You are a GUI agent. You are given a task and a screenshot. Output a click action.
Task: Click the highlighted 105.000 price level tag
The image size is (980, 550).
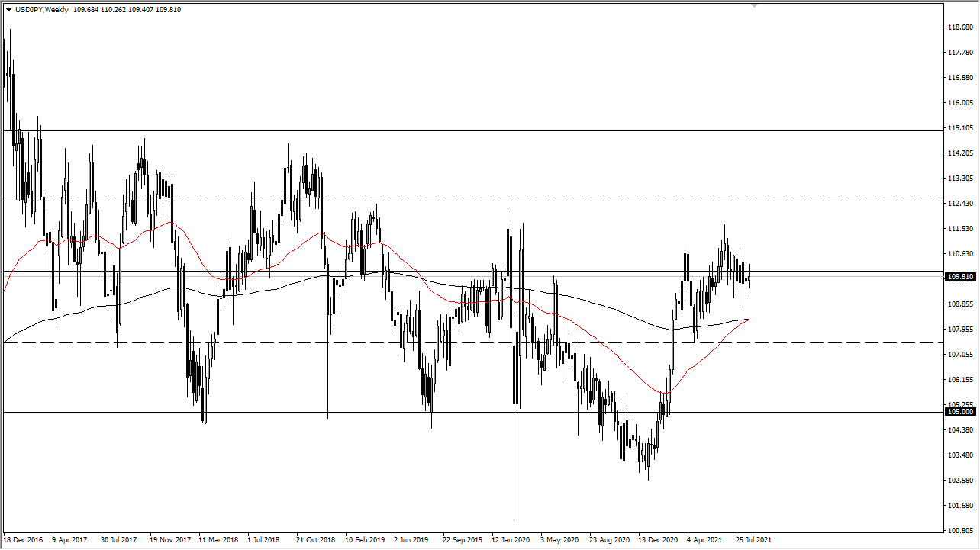pyautogui.click(x=960, y=411)
